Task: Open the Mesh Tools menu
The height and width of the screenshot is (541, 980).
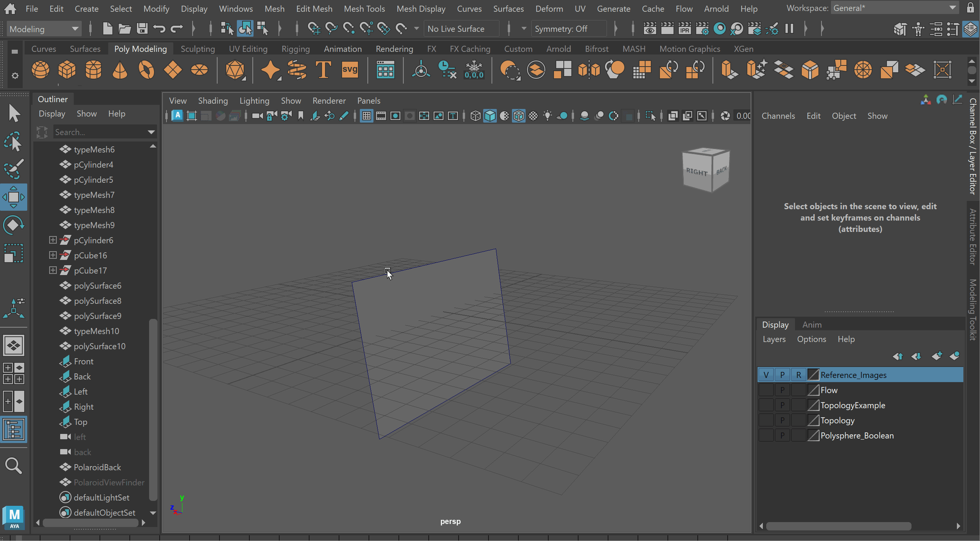Action: pyautogui.click(x=364, y=8)
